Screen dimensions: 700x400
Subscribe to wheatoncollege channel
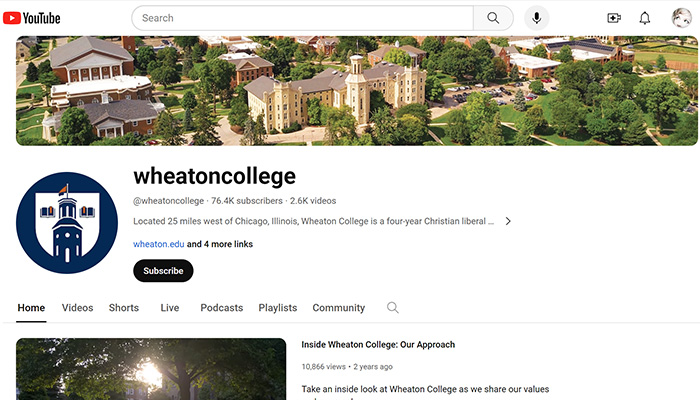163,271
